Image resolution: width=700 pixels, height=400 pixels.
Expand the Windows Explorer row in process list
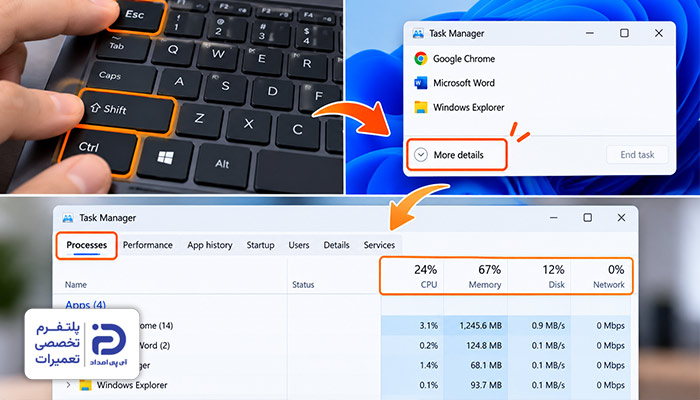(68, 384)
